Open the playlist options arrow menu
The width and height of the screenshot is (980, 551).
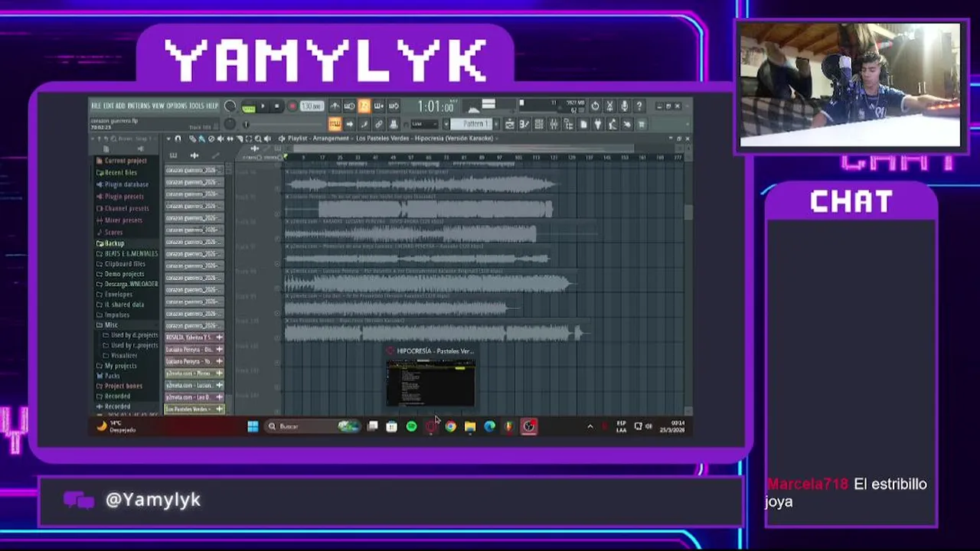click(168, 139)
